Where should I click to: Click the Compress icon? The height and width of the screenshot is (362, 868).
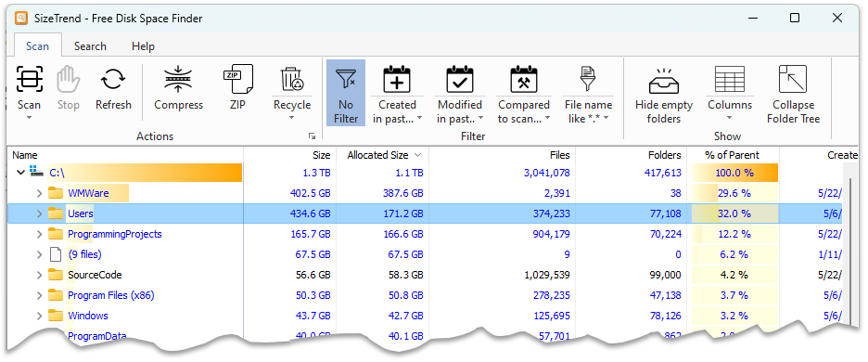coord(178,79)
